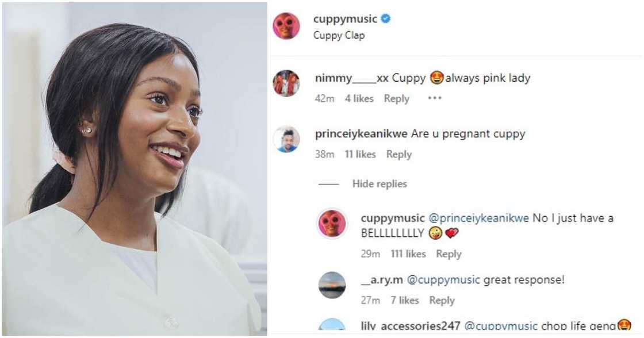Click the blue verified badge beside cuppymusic
644x338 pixels.
386,18
